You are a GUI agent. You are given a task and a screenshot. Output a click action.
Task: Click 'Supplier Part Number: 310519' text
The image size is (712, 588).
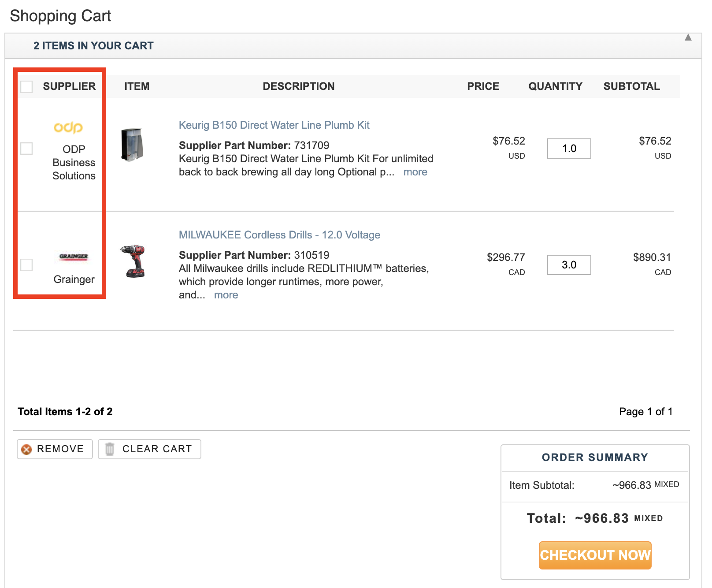[254, 255]
